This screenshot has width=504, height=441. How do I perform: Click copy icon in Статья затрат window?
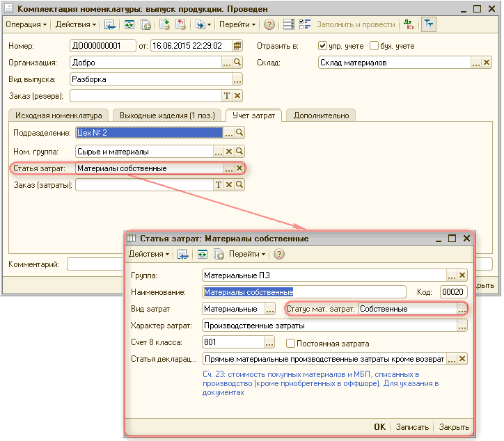point(219,254)
